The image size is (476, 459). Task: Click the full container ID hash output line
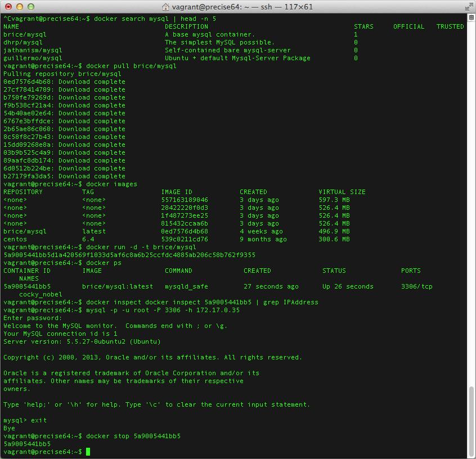[x=129, y=255]
